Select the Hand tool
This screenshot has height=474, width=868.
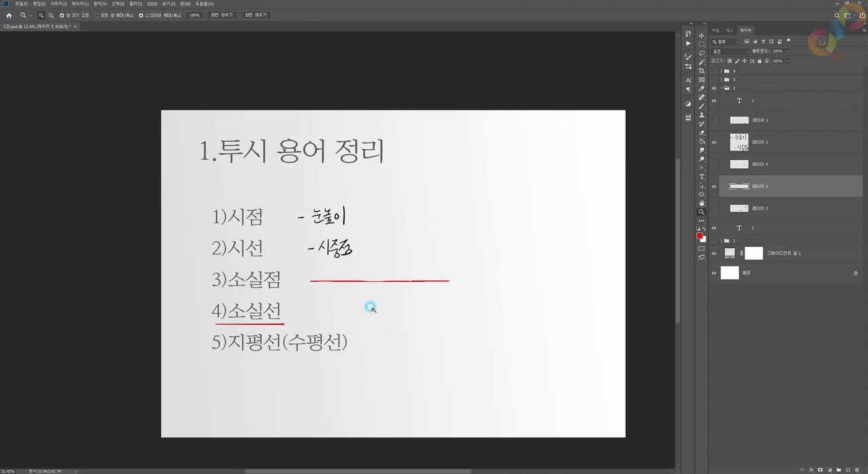702,203
